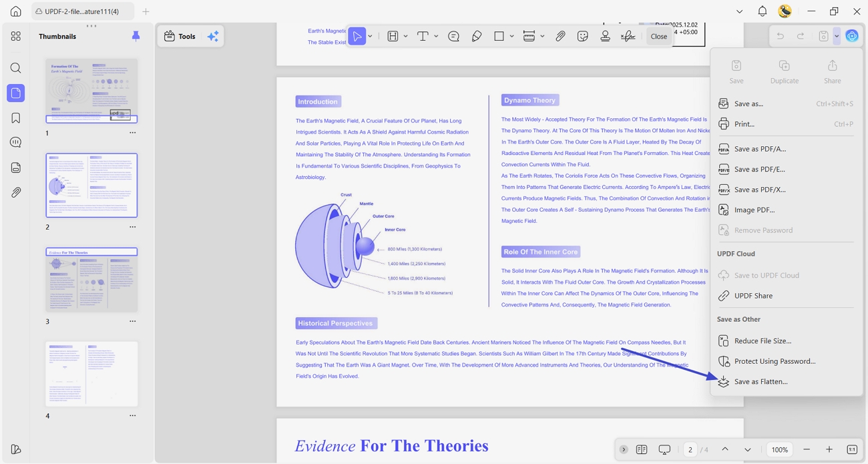The width and height of the screenshot is (868, 464).
Task: Open the stamp tool
Action: coord(605,36)
